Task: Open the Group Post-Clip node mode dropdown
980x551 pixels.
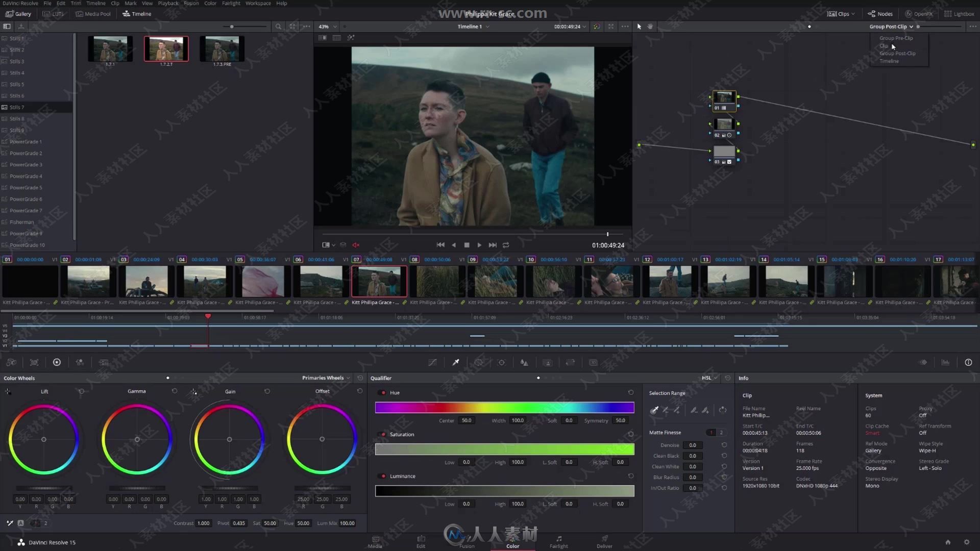Action: 891,27
